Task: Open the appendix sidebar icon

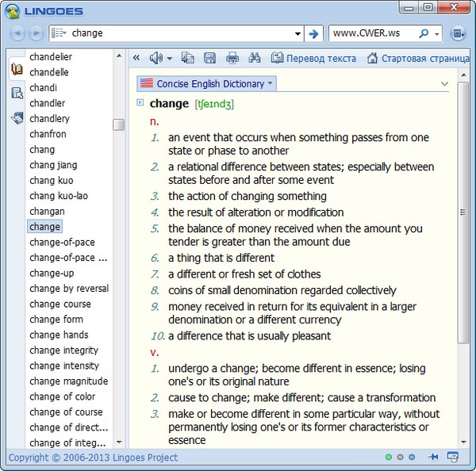Action: (x=17, y=117)
